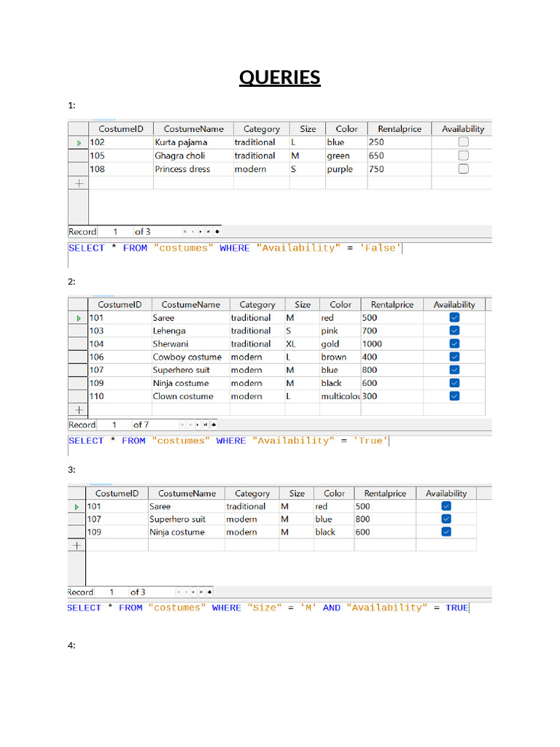
Task: Select the 'multicolou' color cell
Action: pos(340,396)
